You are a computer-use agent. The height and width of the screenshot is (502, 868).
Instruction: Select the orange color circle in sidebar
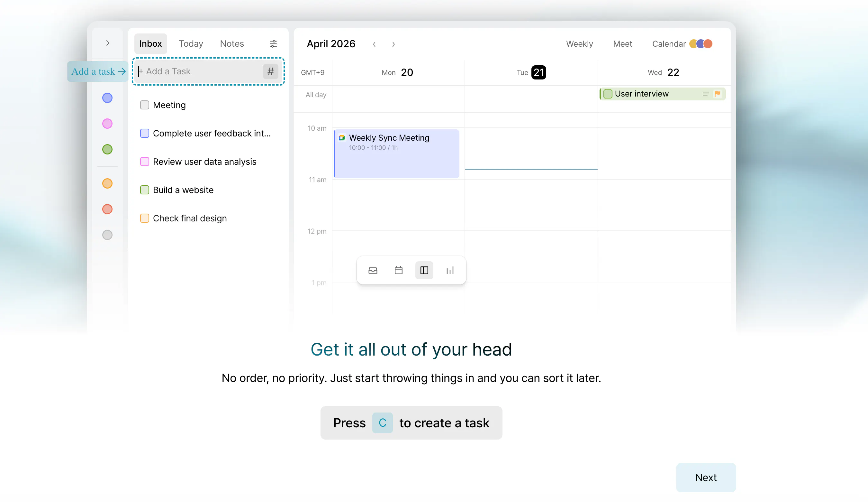[x=107, y=183]
